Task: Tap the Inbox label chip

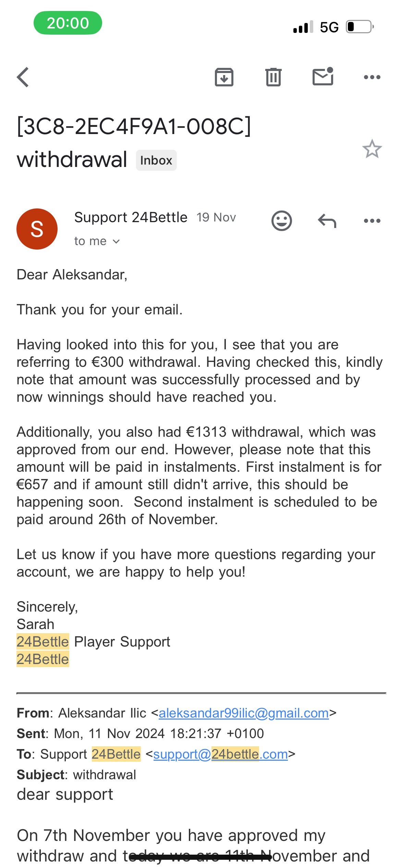Action: tap(156, 160)
